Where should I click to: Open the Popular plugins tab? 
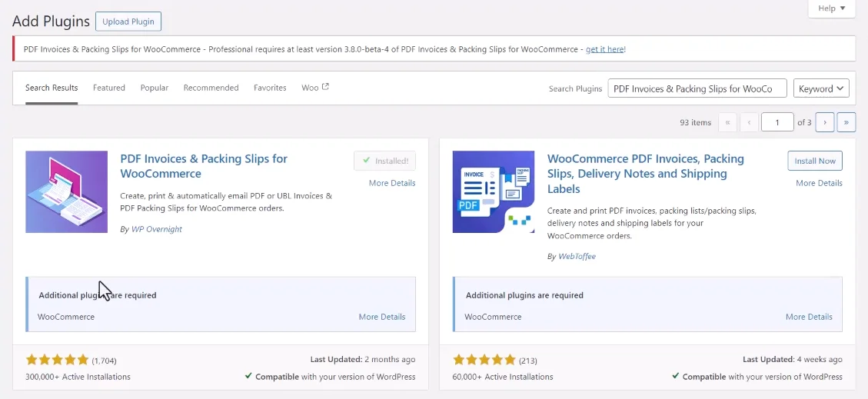point(155,88)
